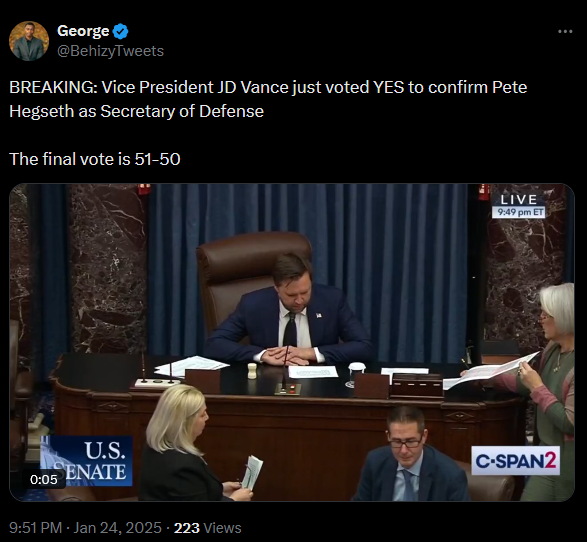Click the man with glasses in video
587x542 pixels.
[x=411, y=454]
